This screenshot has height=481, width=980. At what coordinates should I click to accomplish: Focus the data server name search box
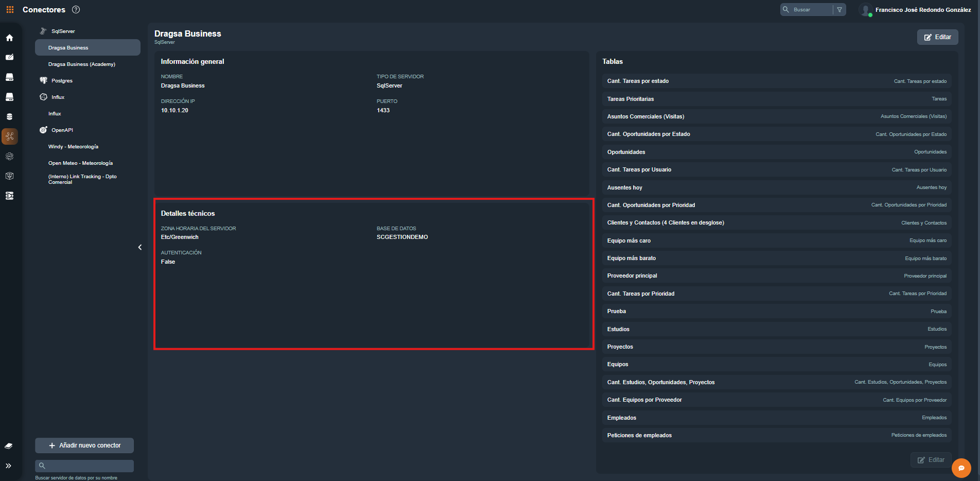click(84, 466)
